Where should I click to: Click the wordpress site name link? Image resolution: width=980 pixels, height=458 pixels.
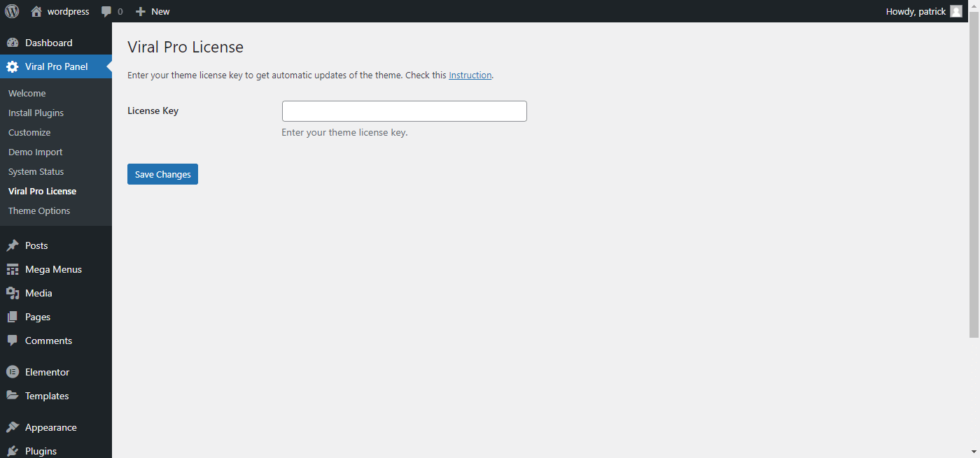tap(68, 11)
